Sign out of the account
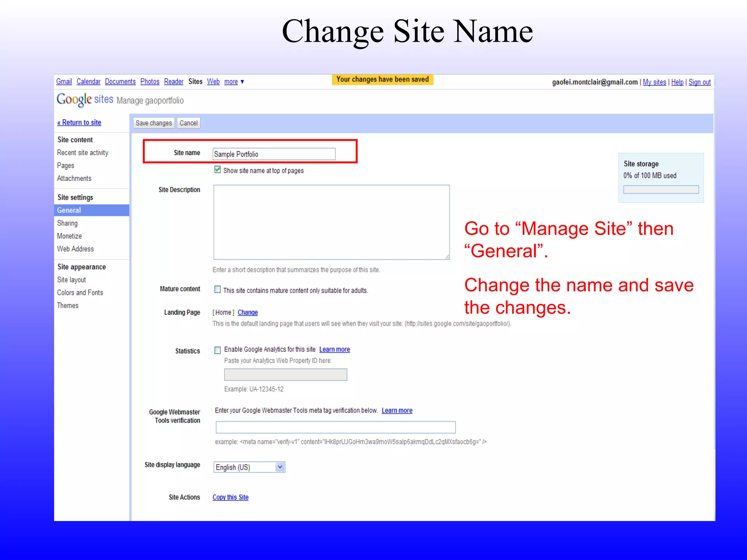 pyautogui.click(x=700, y=82)
